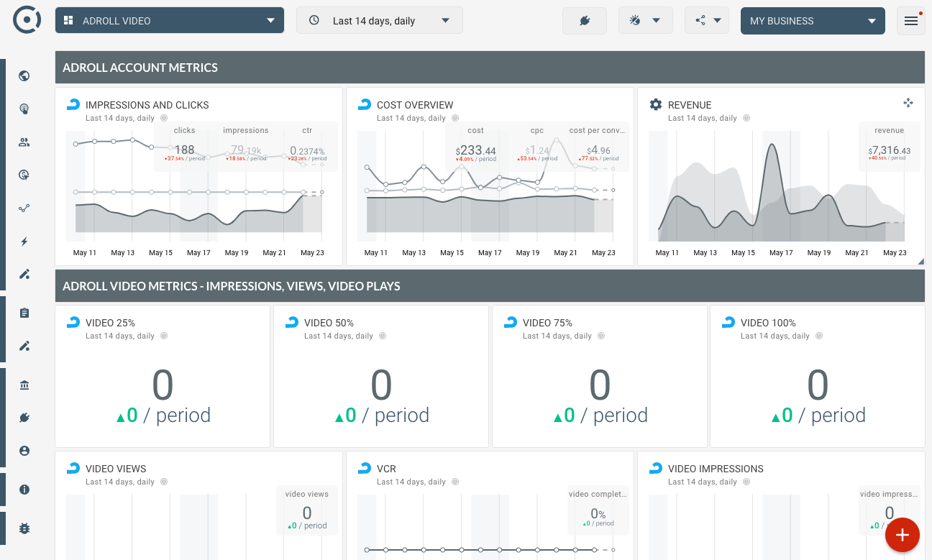Open the ADROLL VIDEO dashboard selector
Viewport: 932px width, 560px height.
[x=170, y=20]
